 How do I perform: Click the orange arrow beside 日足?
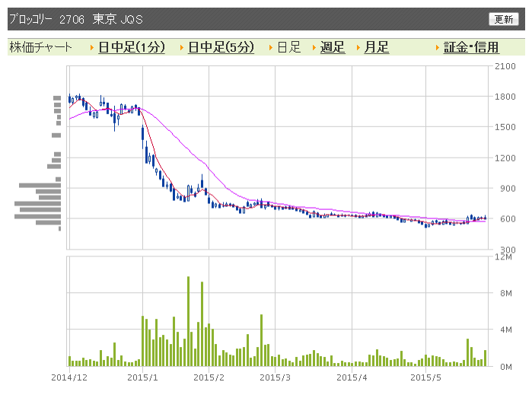271,48
